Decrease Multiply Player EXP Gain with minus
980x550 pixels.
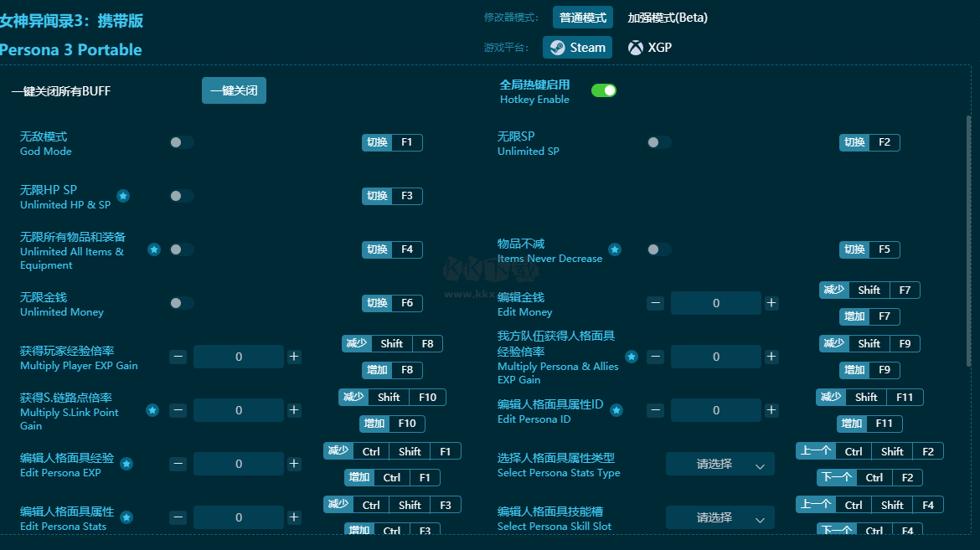click(178, 357)
